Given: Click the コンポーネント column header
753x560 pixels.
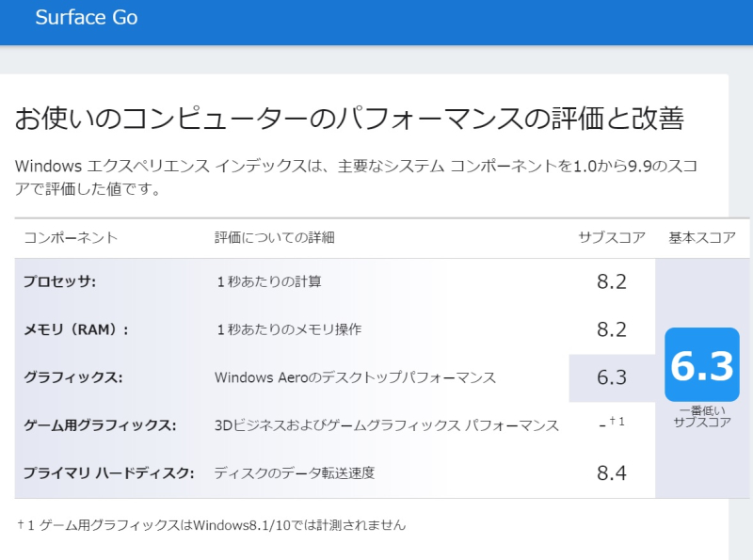Looking at the screenshot, I should (71, 238).
